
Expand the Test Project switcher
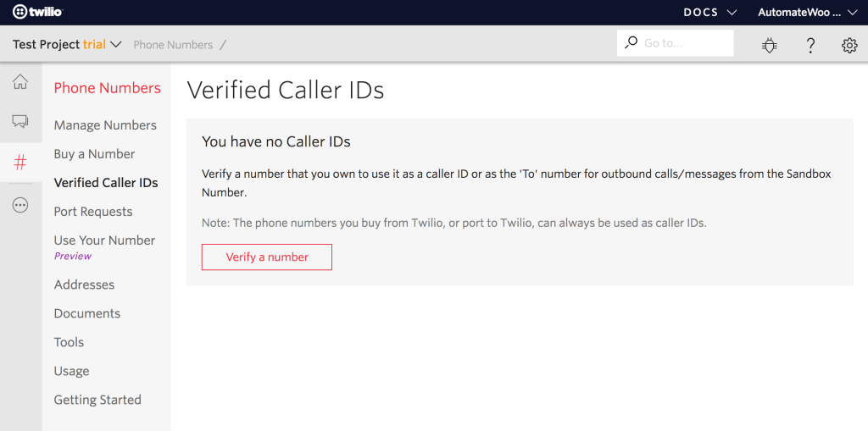click(68, 44)
